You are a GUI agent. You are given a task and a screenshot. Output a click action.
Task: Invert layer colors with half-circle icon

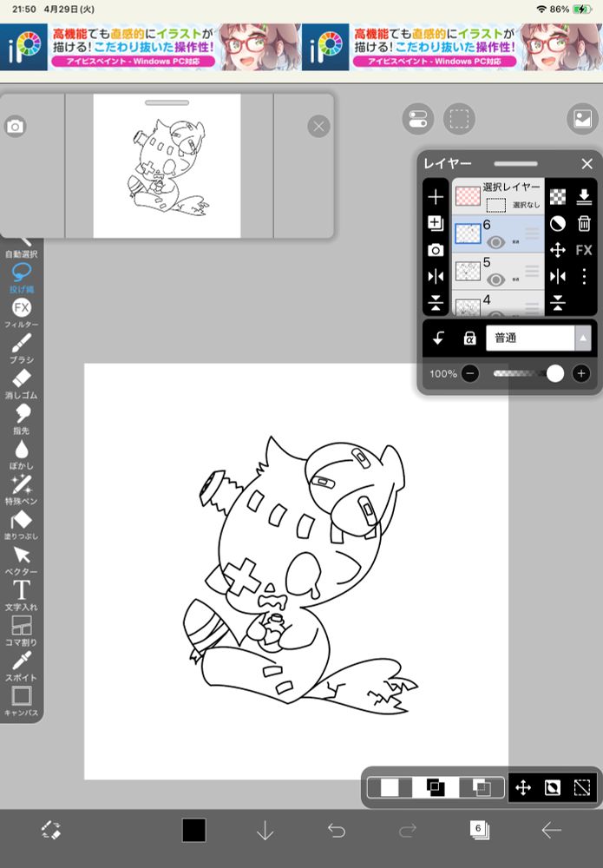(558, 223)
